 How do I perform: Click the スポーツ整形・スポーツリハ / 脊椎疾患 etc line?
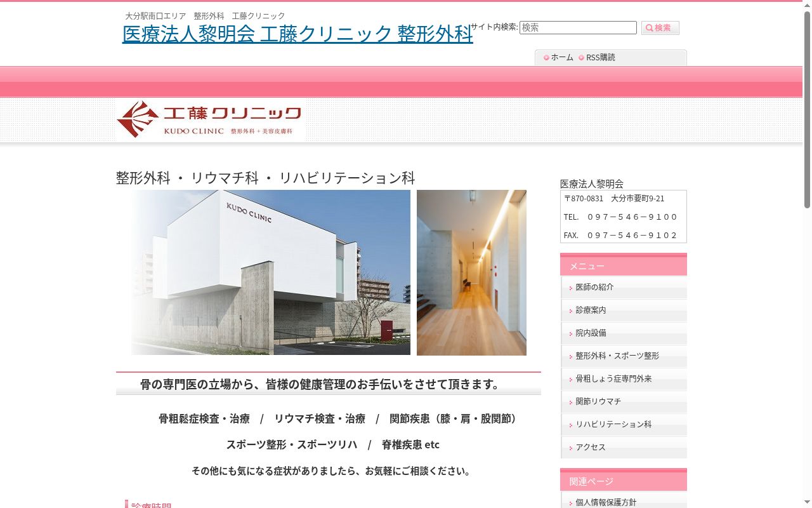click(333, 444)
